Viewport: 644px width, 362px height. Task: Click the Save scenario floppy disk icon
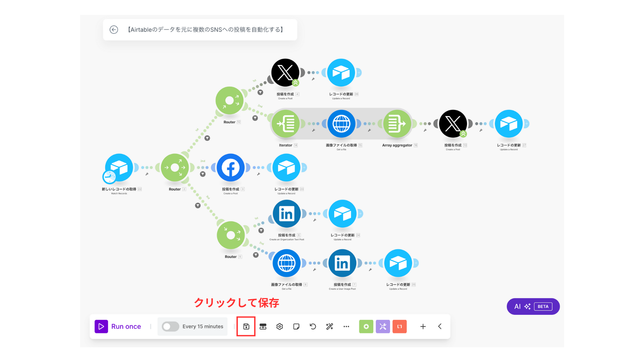pyautogui.click(x=246, y=326)
